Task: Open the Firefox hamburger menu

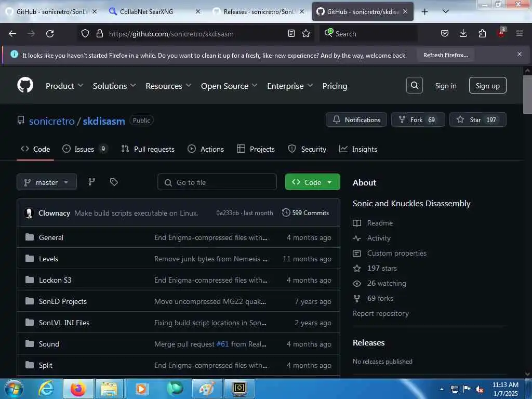Action: click(x=519, y=33)
